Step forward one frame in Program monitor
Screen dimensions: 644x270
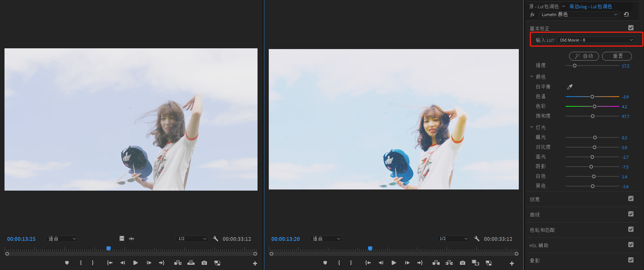tap(407, 263)
